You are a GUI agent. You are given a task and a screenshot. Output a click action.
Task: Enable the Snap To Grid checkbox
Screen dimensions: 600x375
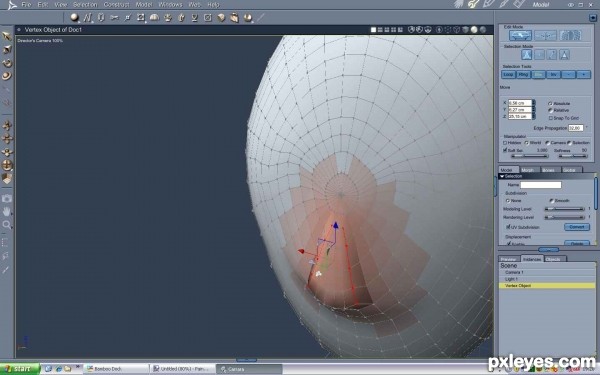(551, 118)
